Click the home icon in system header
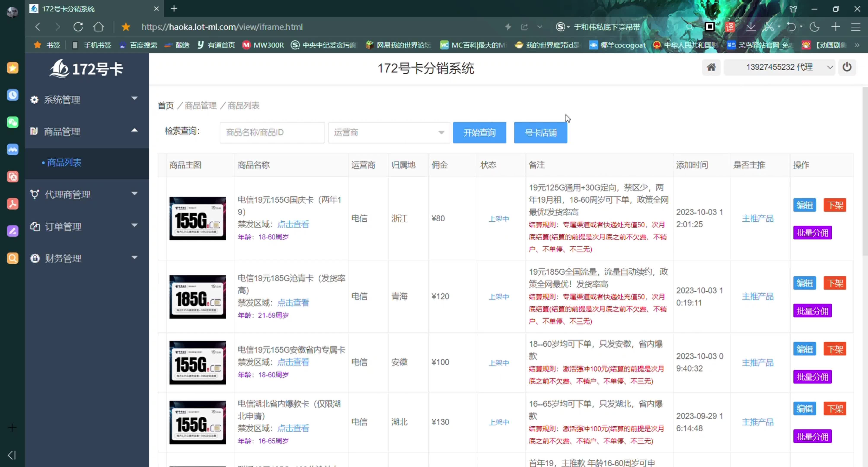This screenshot has height=467, width=868. click(711, 67)
